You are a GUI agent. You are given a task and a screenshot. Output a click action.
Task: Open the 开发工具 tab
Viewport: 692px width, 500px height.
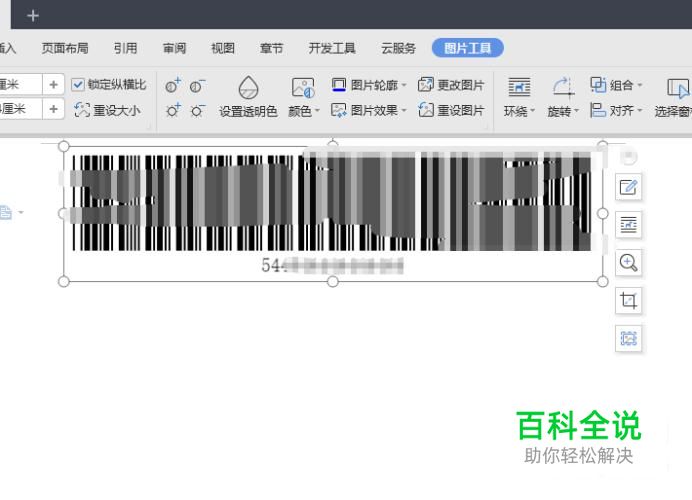point(332,48)
